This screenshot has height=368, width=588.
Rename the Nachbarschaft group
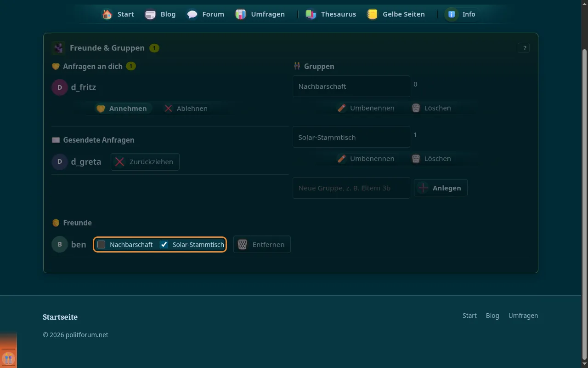(366, 108)
